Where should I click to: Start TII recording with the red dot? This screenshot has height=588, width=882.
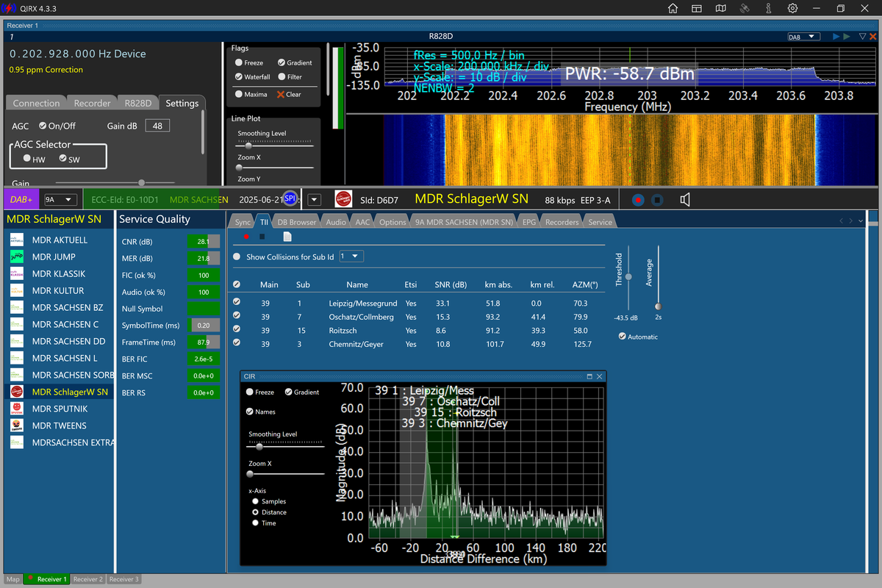(245, 237)
